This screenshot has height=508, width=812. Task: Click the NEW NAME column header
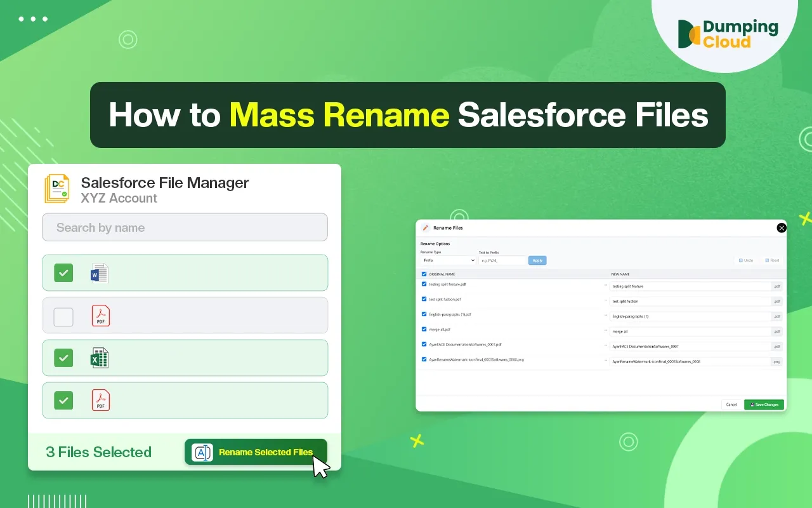[x=620, y=274]
